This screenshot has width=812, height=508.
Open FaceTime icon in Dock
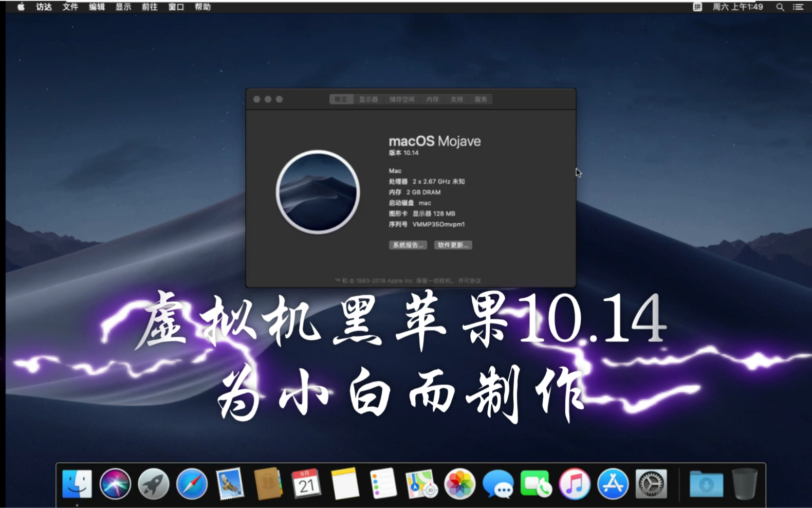(x=536, y=484)
